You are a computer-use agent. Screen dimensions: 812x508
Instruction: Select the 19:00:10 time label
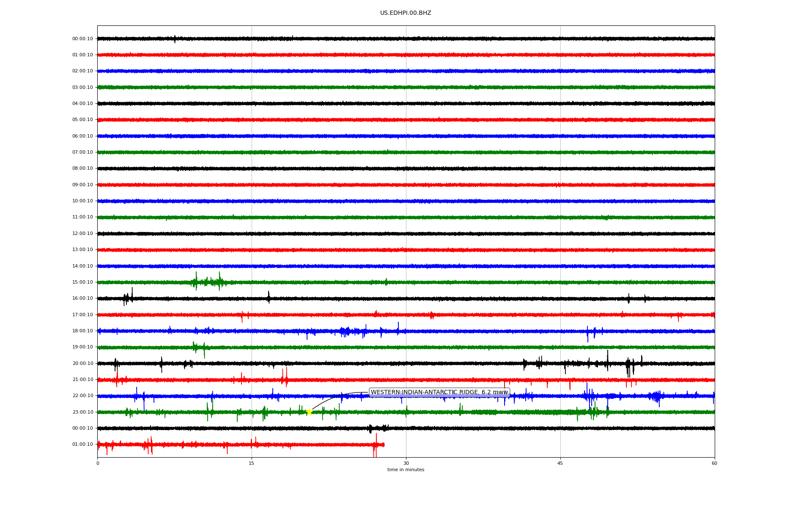point(82,347)
